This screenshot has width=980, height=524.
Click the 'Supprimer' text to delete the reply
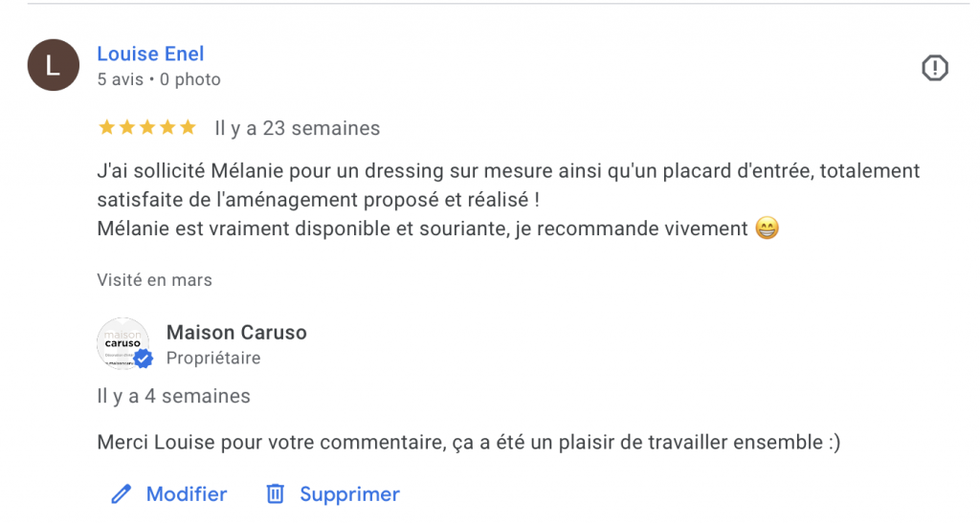click(x=349, y=494)
